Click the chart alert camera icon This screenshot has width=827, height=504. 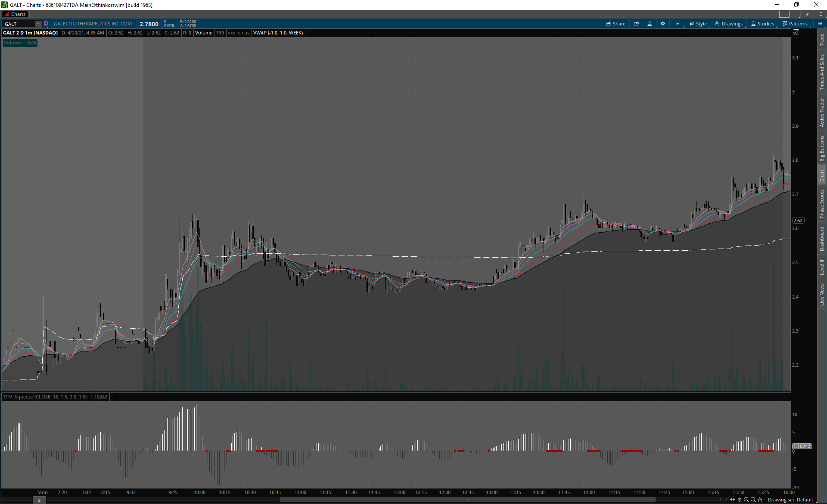click(636, 24)
